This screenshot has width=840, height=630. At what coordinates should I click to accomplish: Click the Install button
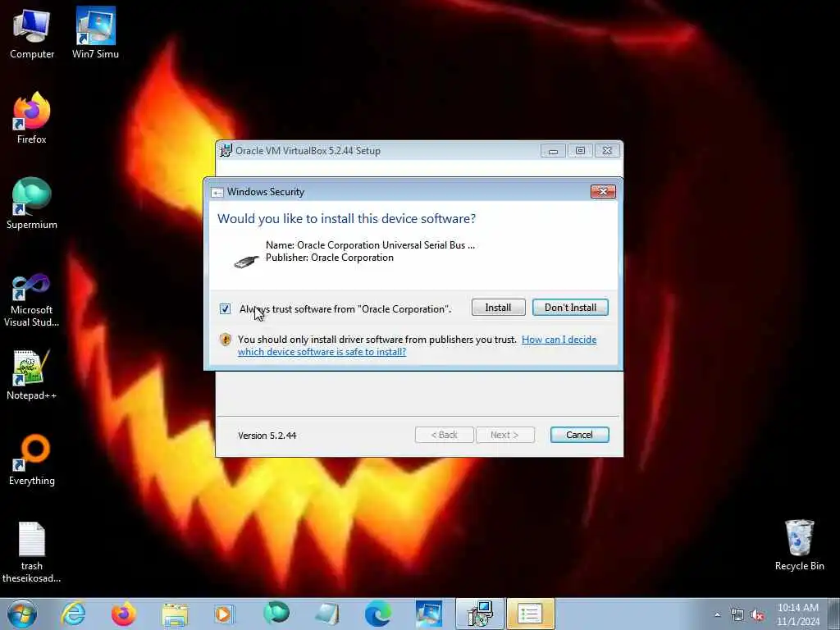[x=498, y=308]
